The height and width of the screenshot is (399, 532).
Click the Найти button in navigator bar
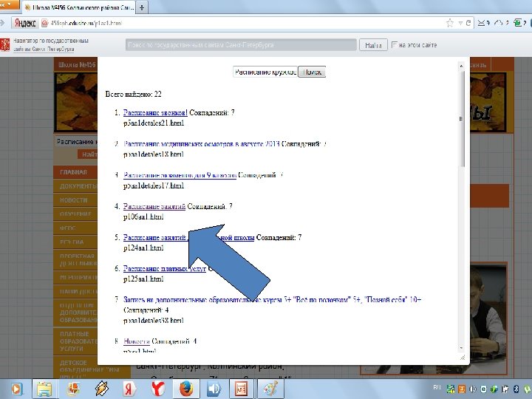tap(373, 45)
